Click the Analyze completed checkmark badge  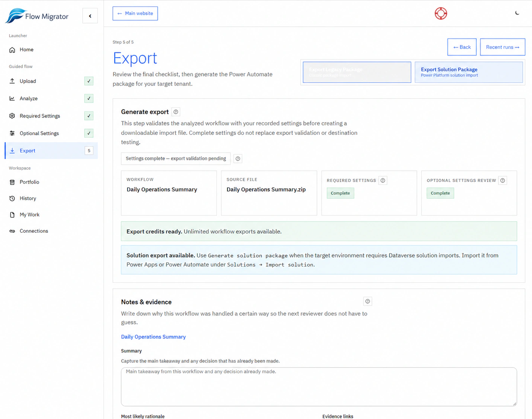click(x=89, y=99)
